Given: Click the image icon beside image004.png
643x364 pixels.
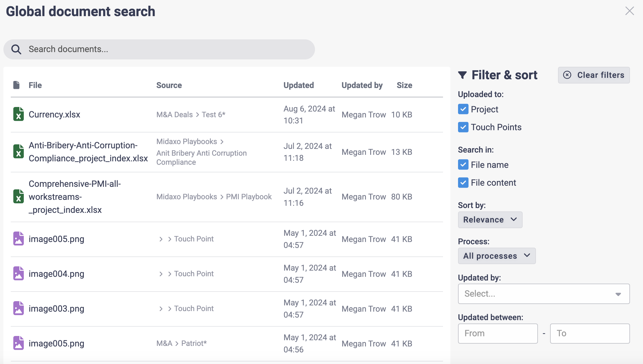Looking at the screenshot, I should [18, 273].
